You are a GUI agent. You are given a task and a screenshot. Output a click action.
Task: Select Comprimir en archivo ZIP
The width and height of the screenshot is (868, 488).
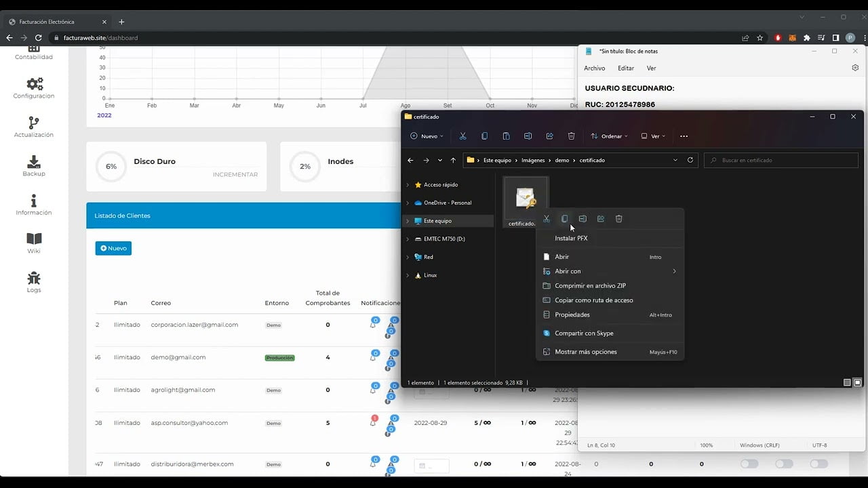click(610, 286)
